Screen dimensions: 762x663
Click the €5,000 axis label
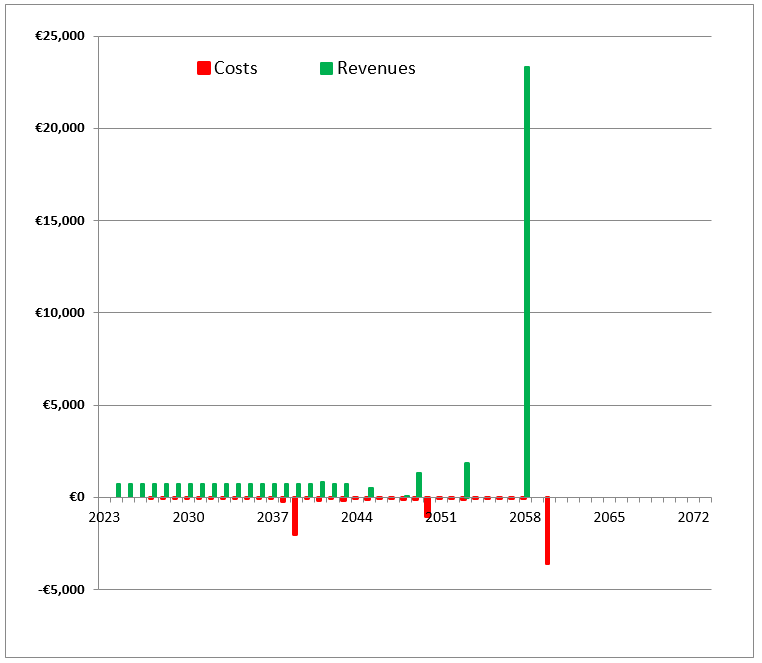[64, 405]
